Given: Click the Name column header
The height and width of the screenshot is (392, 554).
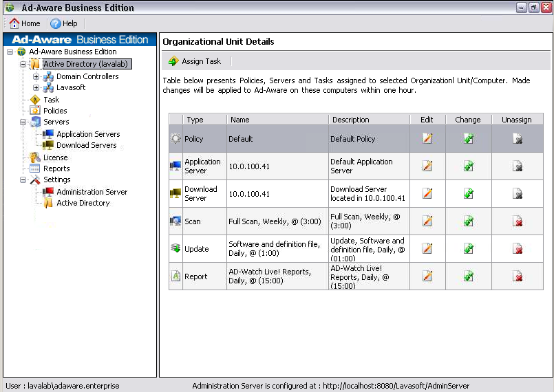Looking at the screenshot, I should point(277,120).
